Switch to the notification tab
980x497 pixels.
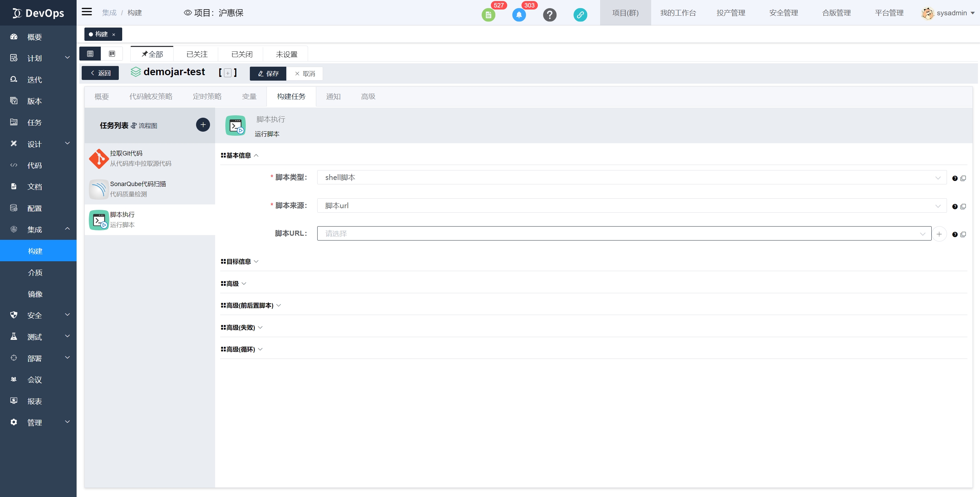point(333,97)
